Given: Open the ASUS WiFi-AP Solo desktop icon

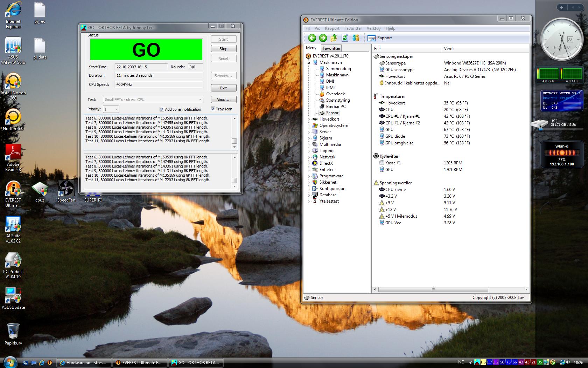Looking at the screenshot, I should [13, 51].
